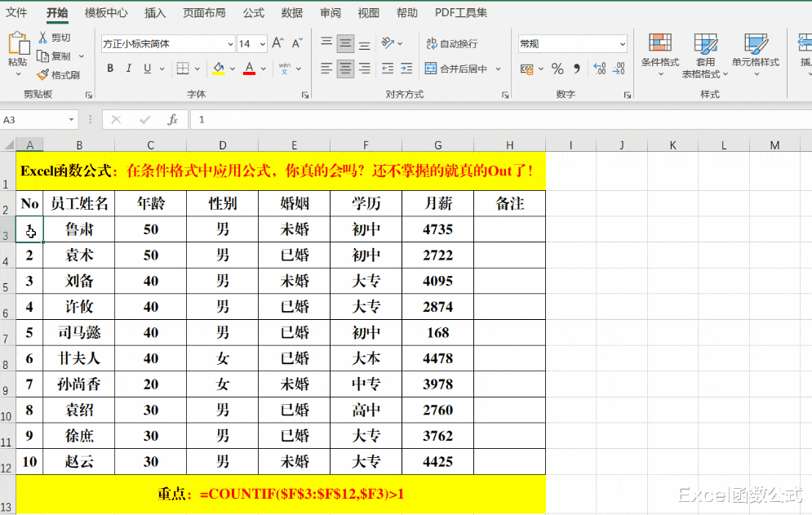Toggle italic formatting
The width and height of the screenshot is (812, 515).
[x=128, y=69]
